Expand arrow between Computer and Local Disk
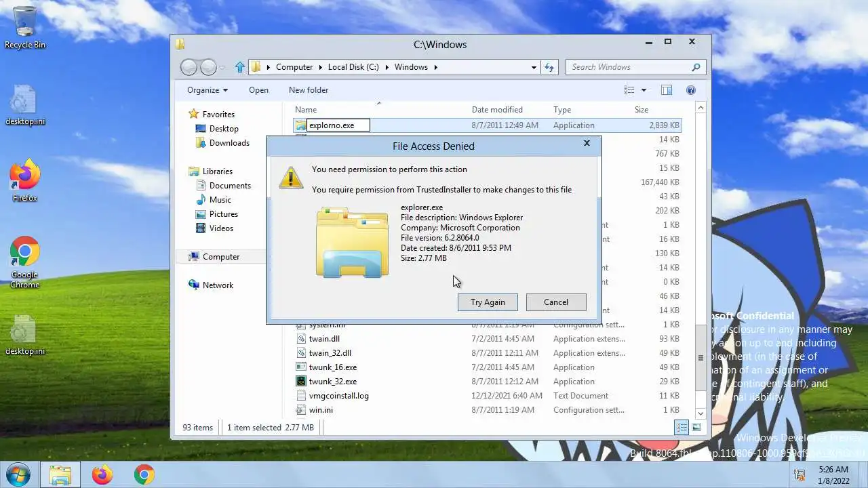The width and height of the screenshot is (868, 488). (x=320, y=67)
